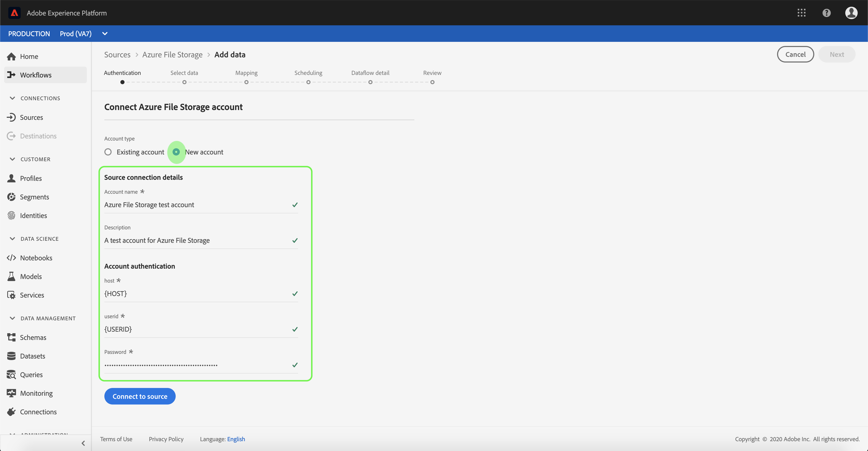This screenshot has width=868, height=451.
Task: Collapse the Connections section
Action: click(x=12, y=98)
